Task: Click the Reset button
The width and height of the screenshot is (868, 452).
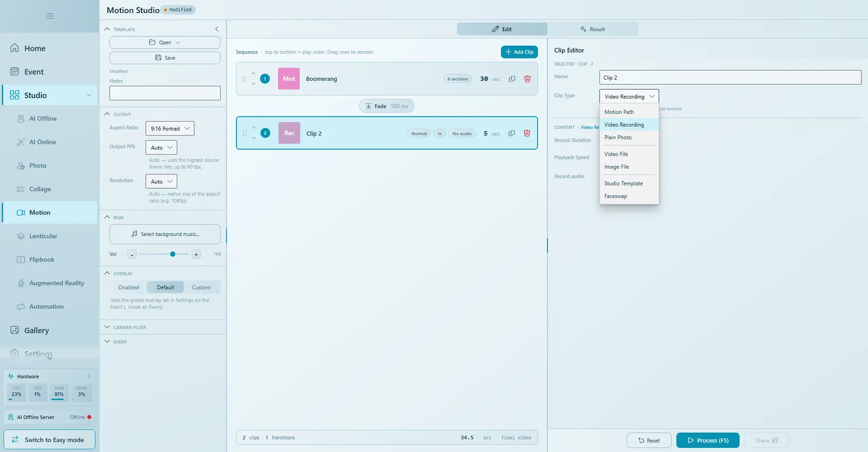Action: pyautogui.click(x=649, y=440)
